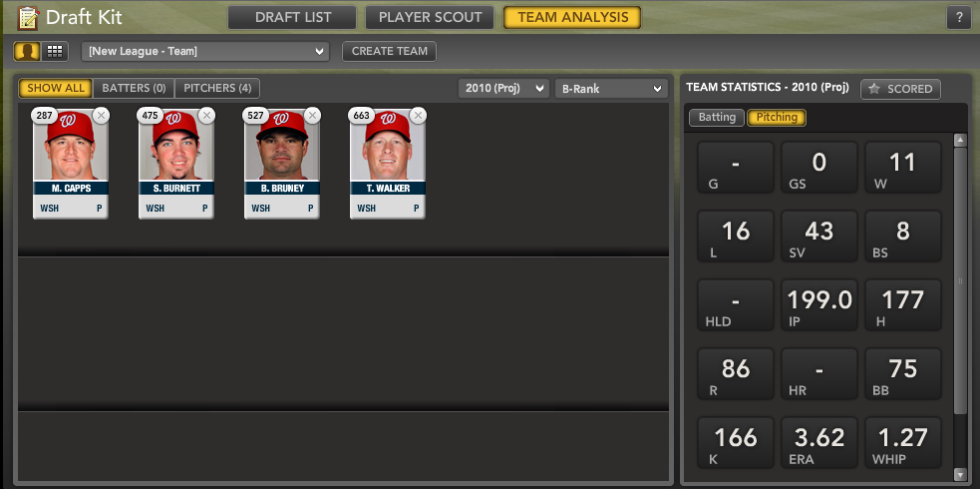Click the statistics panel scrollbar down arrow
The height and width of the screenshot is (489, 980).
tap(961, 474)
